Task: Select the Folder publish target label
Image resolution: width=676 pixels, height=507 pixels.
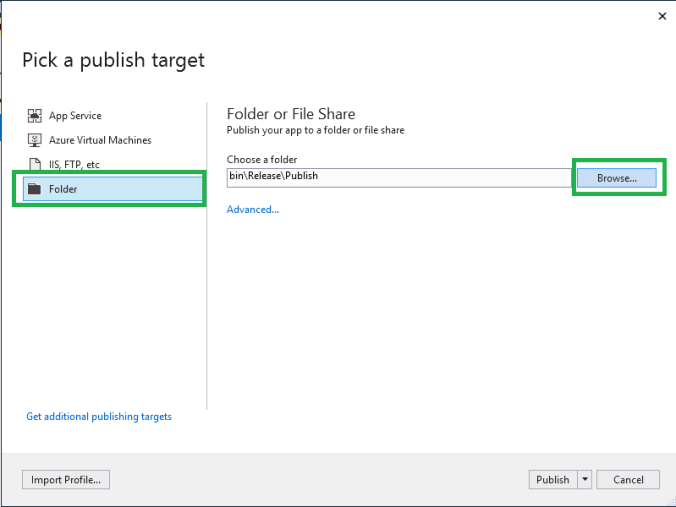Action: 63,189
